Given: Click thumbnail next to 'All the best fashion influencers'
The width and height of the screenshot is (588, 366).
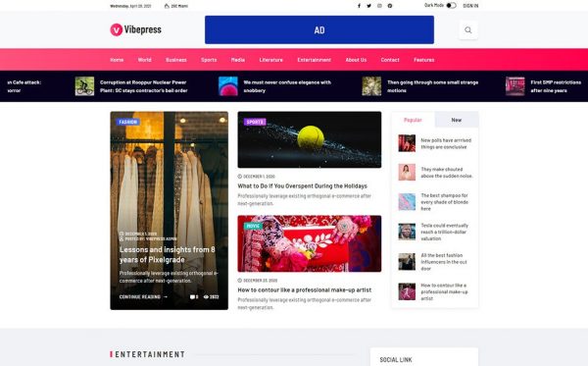Looking at the screenshot, I should [407, 262].
